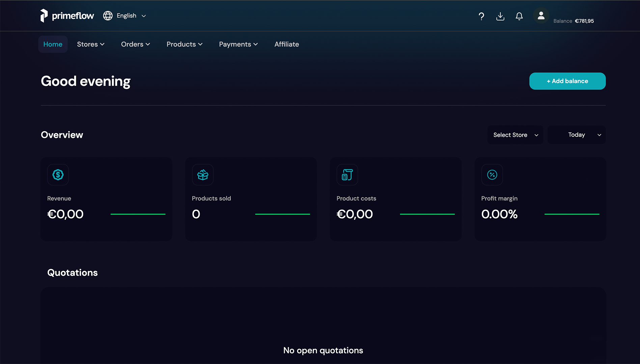
Task: Click the Product costs €0,00 value
Action: point(355,214)
